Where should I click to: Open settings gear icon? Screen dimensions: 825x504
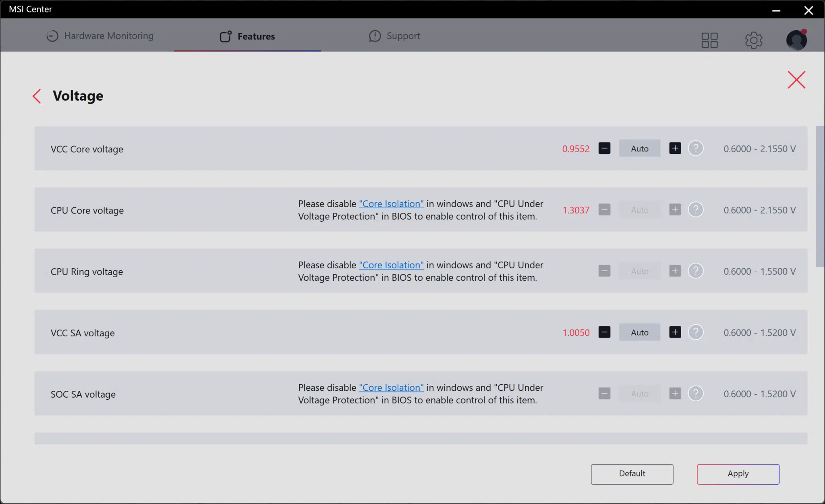(754, 40)
